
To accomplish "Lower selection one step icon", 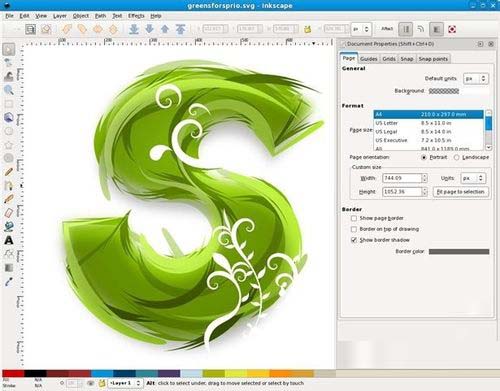I will point(149,29).
